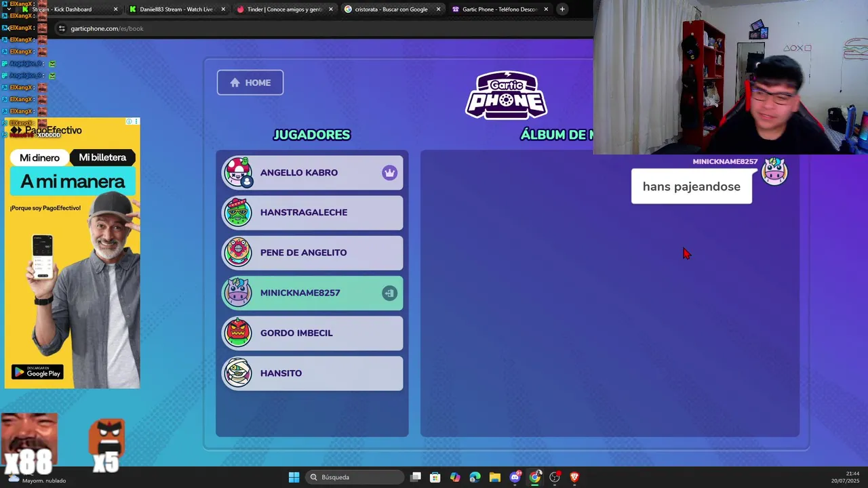Switch to Tinder browser tab
This screenshot has width=868, height=488.
pyautogui.click(x=284, y=9)
